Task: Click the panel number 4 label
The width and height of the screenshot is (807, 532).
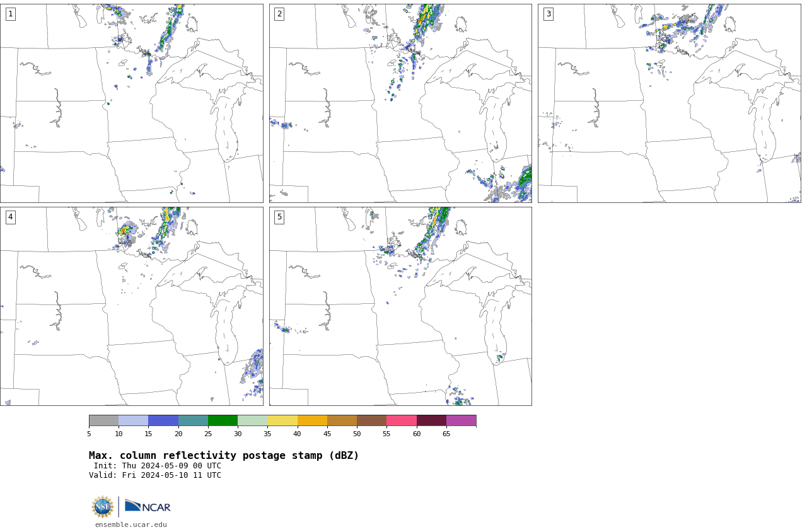Action: coord(10,217)
